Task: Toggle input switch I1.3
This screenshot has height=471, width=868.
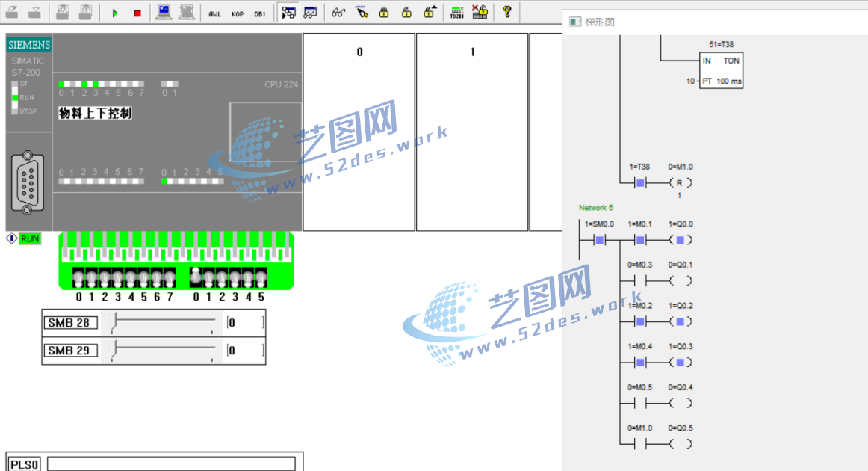Action: coord(235,277)
